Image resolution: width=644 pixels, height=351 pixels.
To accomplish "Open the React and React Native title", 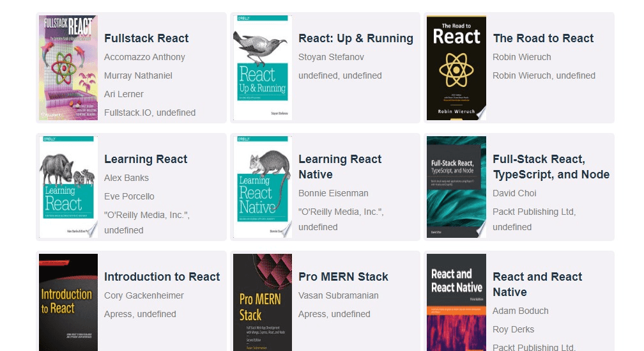I will pos(537,285).
